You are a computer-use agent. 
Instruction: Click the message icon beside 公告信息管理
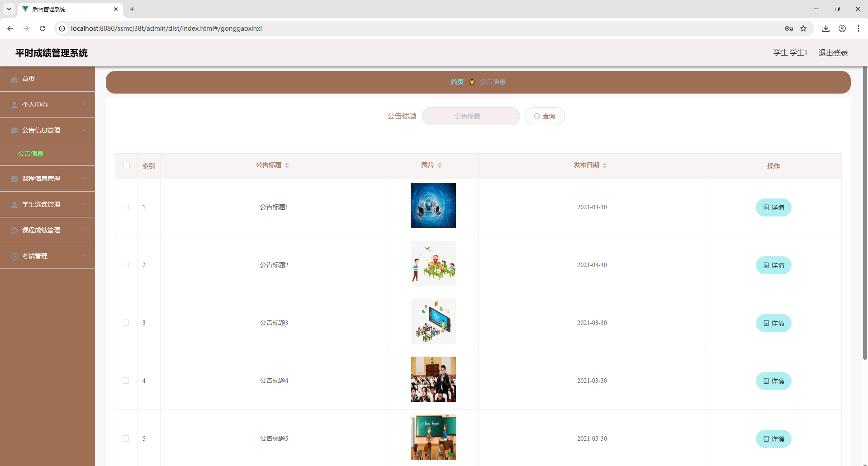[14, 131]
